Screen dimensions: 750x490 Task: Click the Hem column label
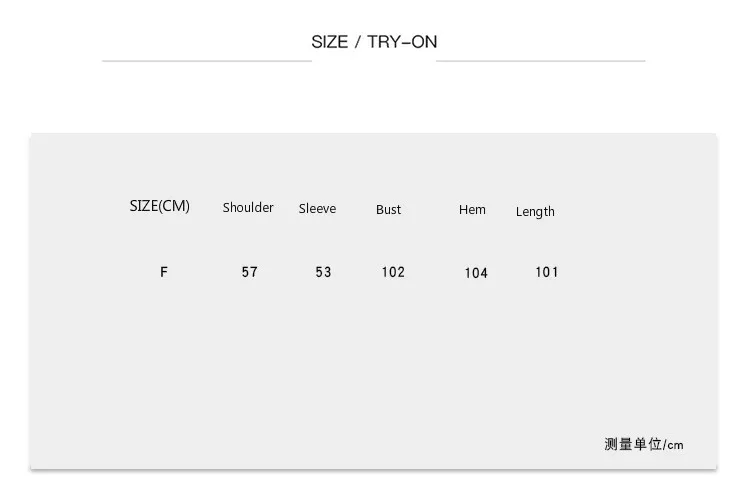coord(472,209)
